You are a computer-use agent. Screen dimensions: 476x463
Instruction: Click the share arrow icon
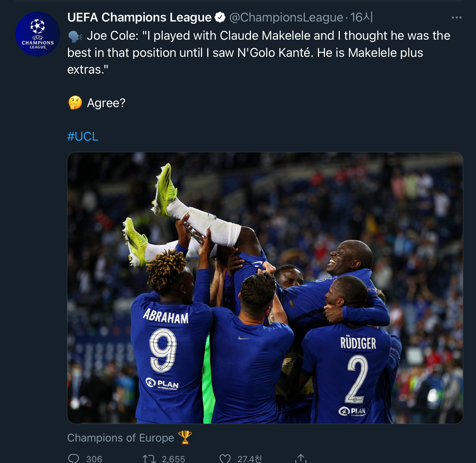(x=300, y=458)
